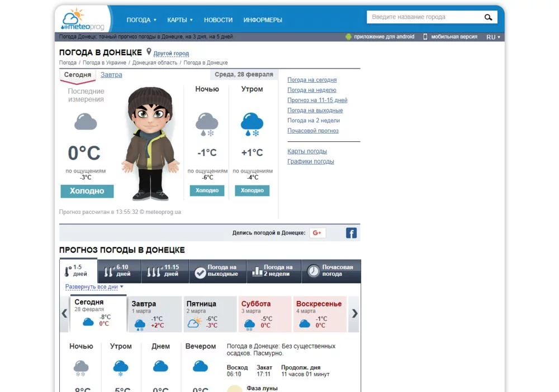
Task: Click the location pin icon
Action: point(149,52)
